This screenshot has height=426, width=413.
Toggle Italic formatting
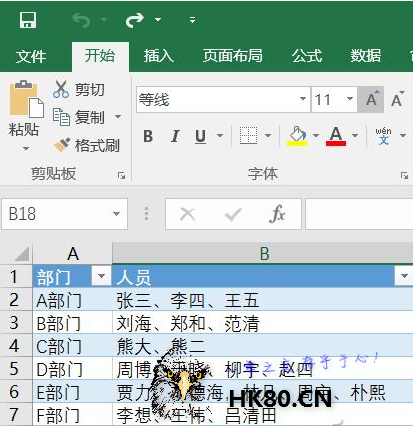tap(175, 136)
